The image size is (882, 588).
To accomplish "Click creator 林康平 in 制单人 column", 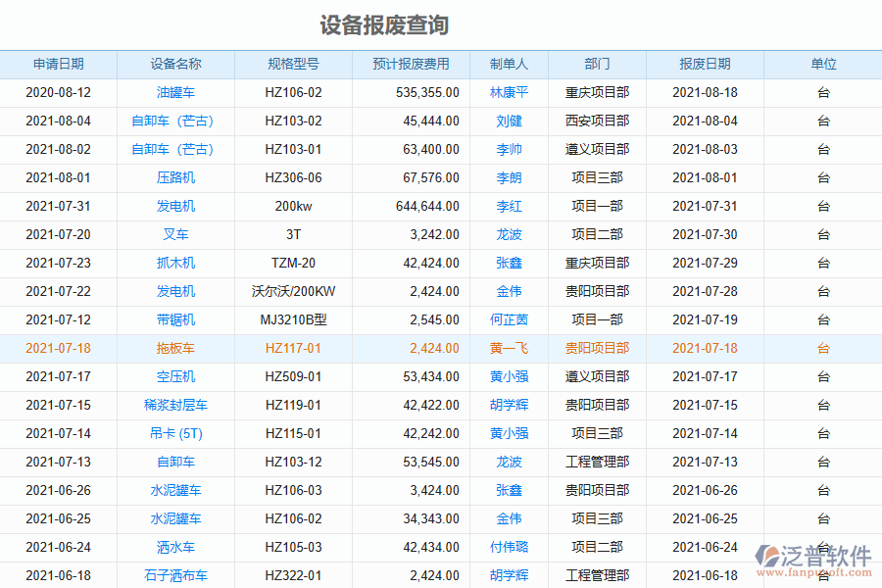I will pos(507,92).
